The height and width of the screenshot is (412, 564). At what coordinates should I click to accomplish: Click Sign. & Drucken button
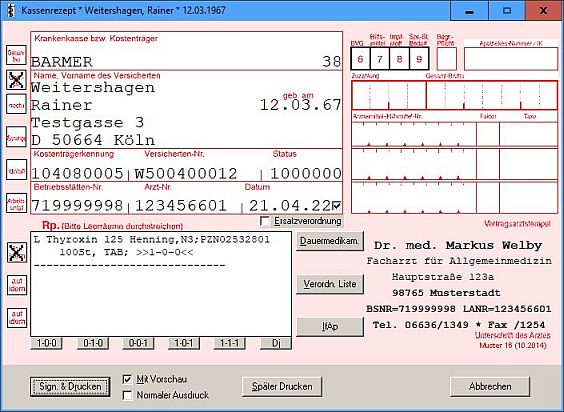pos(70,386)
